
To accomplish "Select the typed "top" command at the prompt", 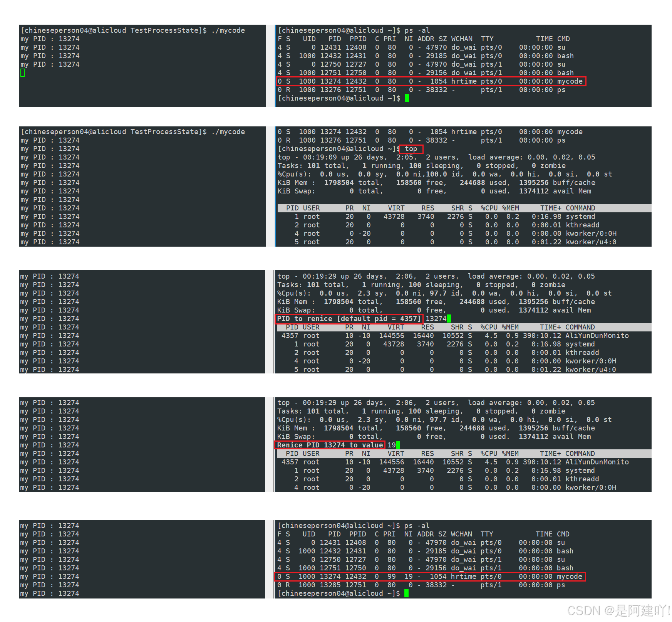I will pyautogui.click(x=411, y=149).
